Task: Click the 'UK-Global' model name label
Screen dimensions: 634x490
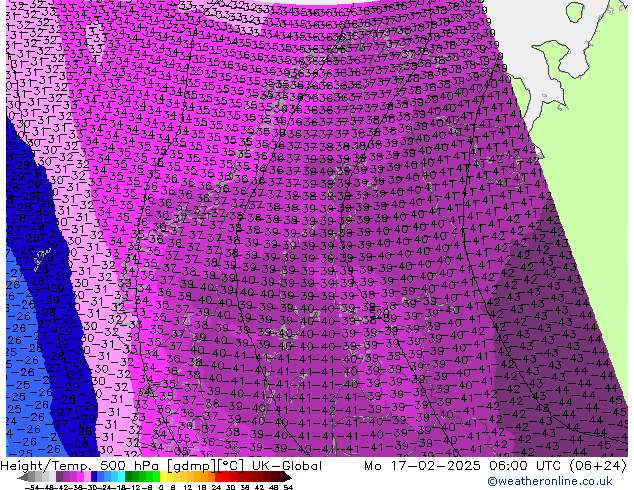Action: pyautogui.click(x=287, y=466)
